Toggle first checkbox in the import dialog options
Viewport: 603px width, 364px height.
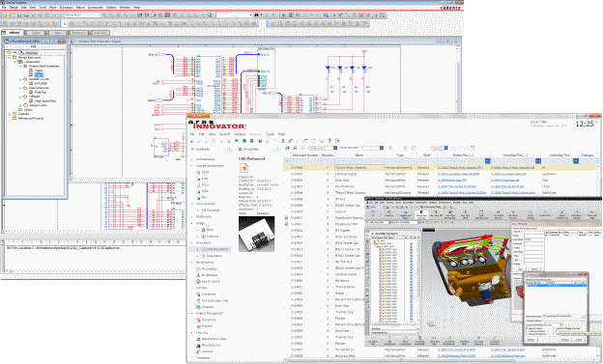[527, 328]
